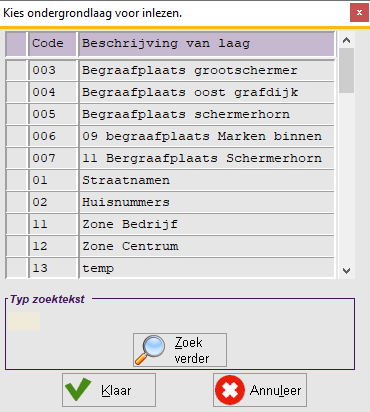370x412 pixels.
Task: Select the Begraafplaats oost grafdijk row
Action: pos(170,92)
